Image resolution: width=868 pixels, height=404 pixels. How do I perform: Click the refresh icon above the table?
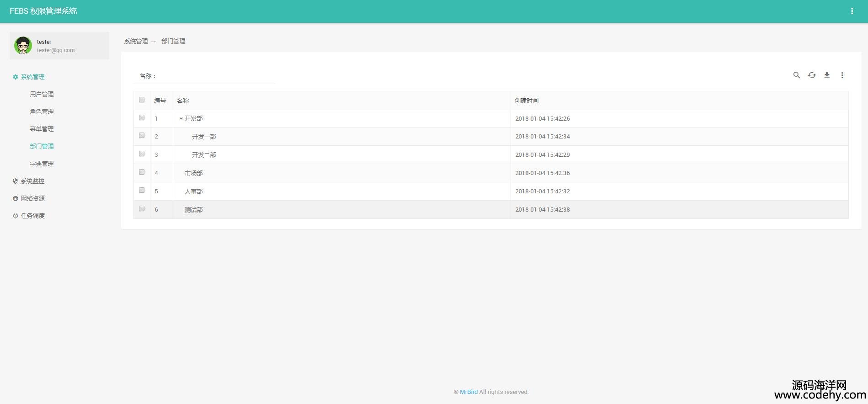point(812,75)
